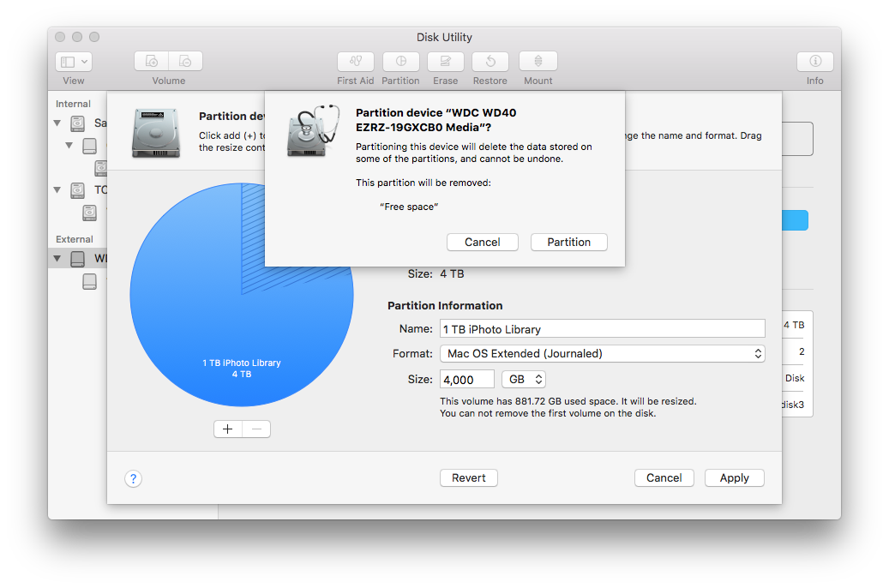The height and width of the screenshot is (588, 889).
Task: Click the Apply button
Action: pos(735,478)
